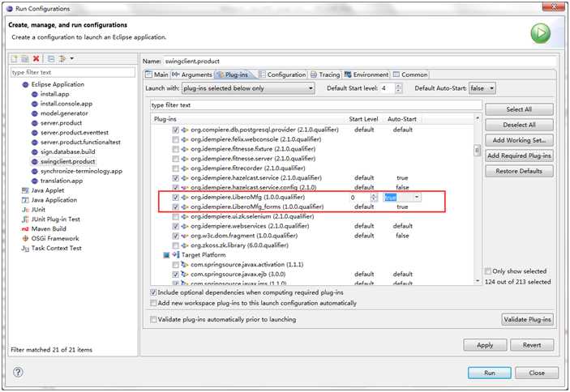Click the Select All button
Image resolution: width=570 pixels, height=392 pixels.
pos(519,109)
